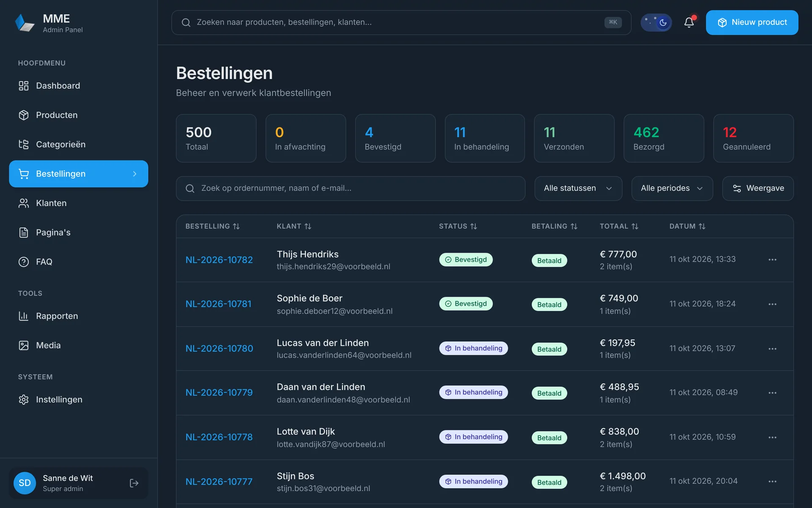This screenshot has width=812, height=508.
Task: Click the Nieuw product button
Action: pyautogui.click(x=752, y=22)
